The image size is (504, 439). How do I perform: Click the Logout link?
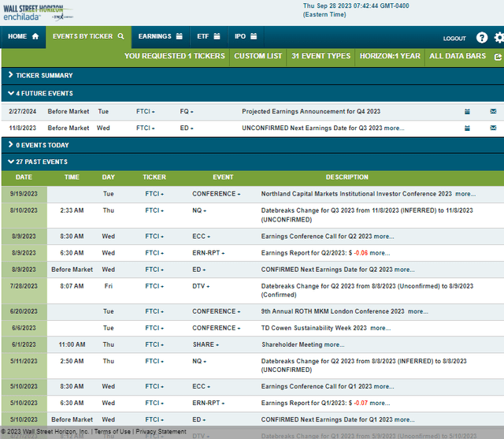[454, 39]
